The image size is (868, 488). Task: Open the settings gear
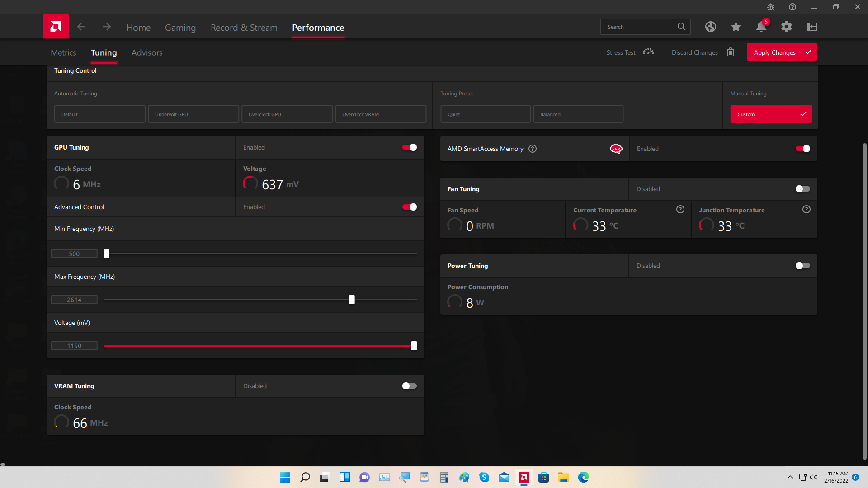(787, 27)
